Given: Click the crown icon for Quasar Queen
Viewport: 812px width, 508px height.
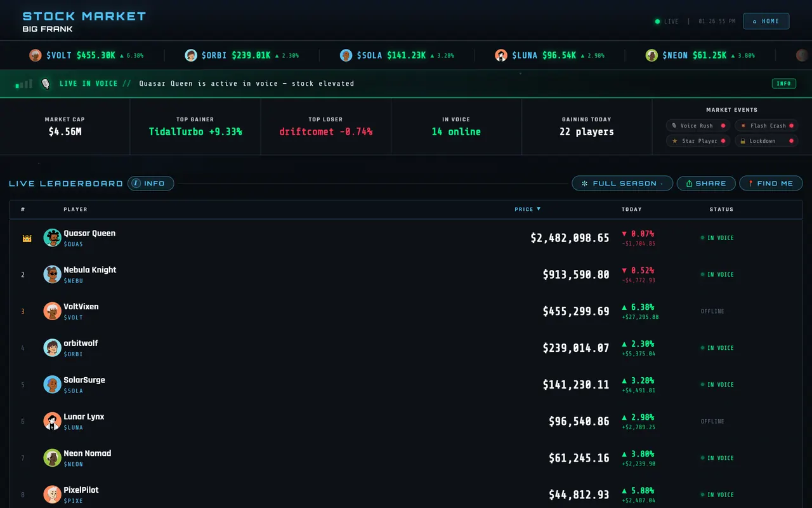Looking at the screenshot, I should 27,238.
